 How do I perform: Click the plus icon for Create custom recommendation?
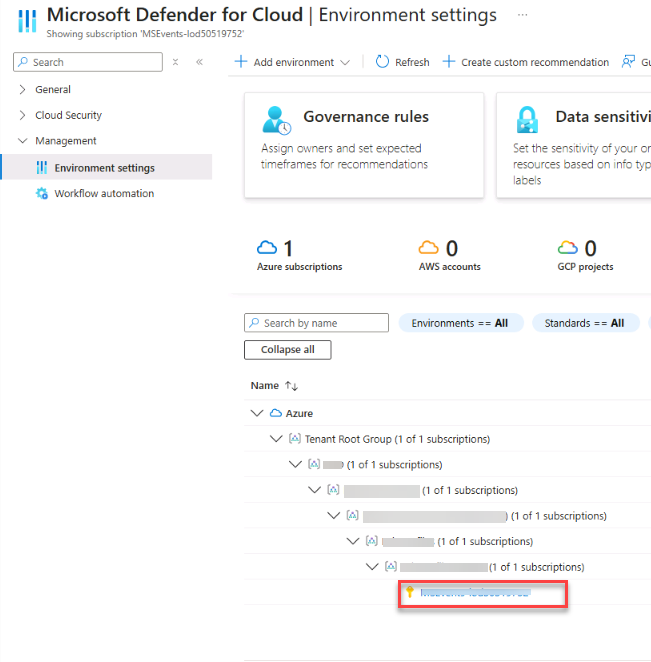(448, 62)
